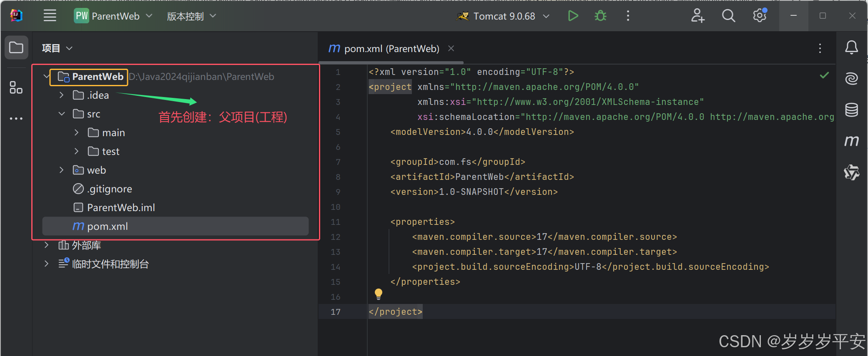Screen dimensions: 868x356
Task: Select the src folder row
Action: tap(175, 114)
